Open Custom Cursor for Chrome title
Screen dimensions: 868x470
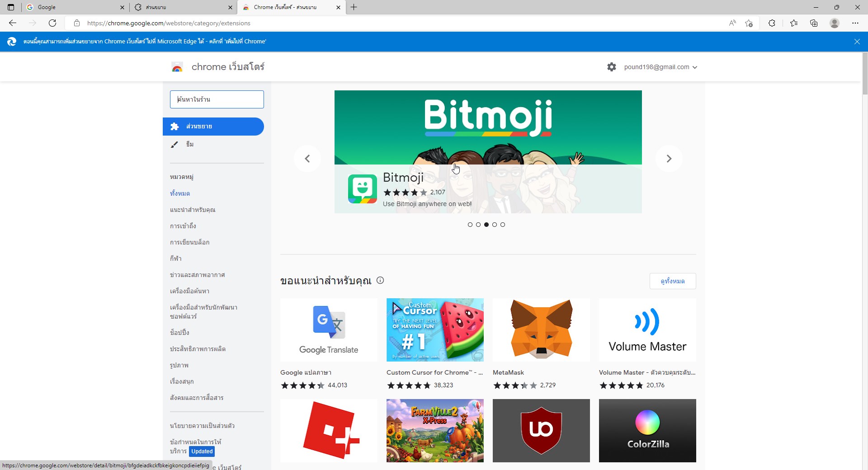(435, 372)
